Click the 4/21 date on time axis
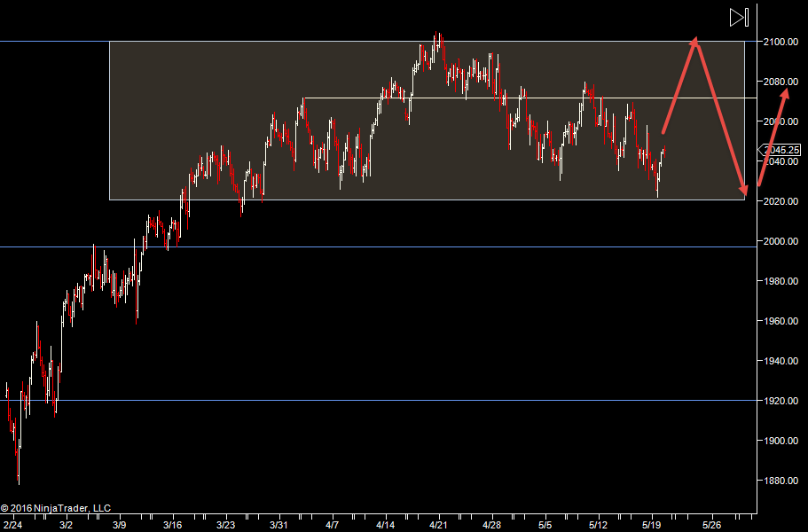 click(x=438, y=525)
